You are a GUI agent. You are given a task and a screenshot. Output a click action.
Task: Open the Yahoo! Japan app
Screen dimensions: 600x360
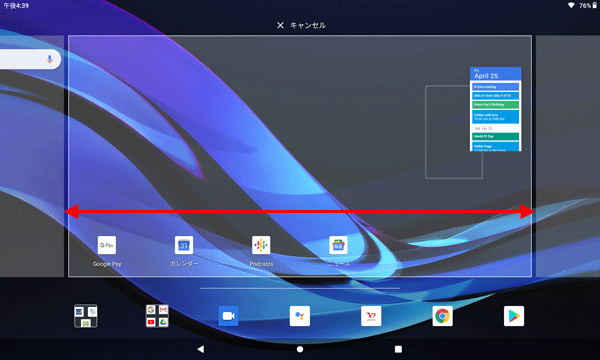(x=371, y=316)
